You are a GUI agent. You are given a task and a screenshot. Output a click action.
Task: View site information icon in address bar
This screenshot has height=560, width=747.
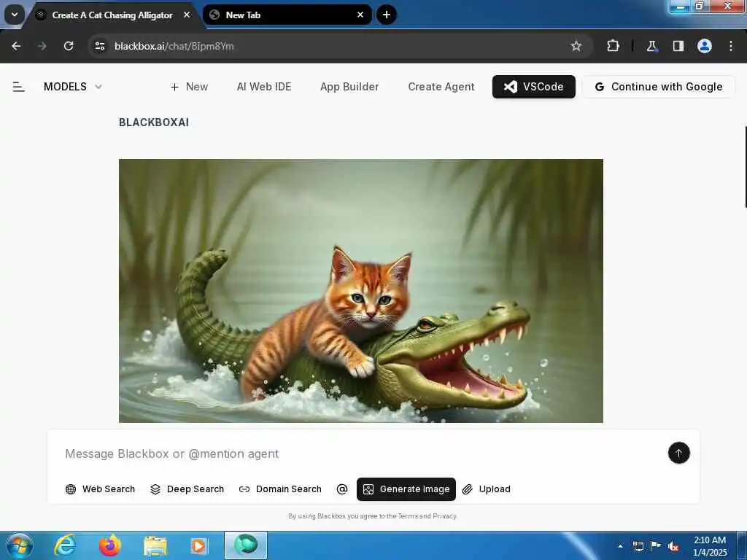coord(99,46)
